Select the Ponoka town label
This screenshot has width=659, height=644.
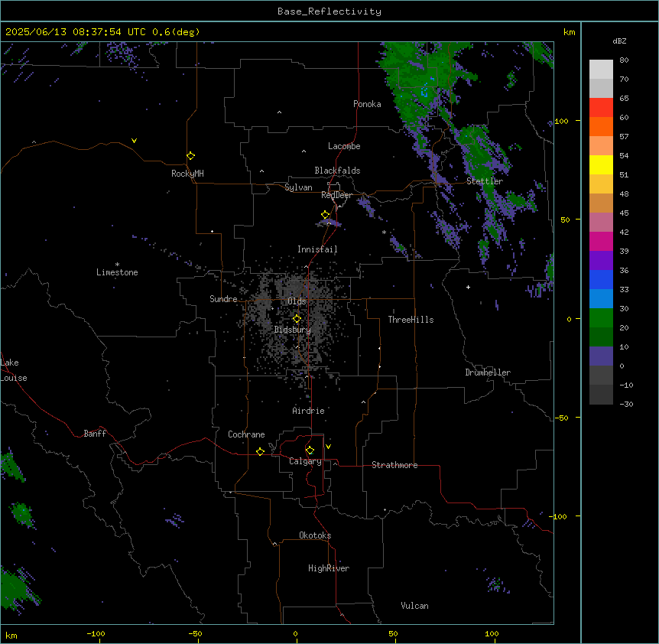coord(367,104)
